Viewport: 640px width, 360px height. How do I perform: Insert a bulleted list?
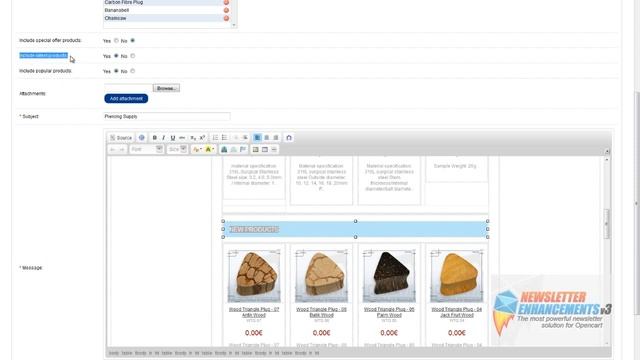[224, 138]
